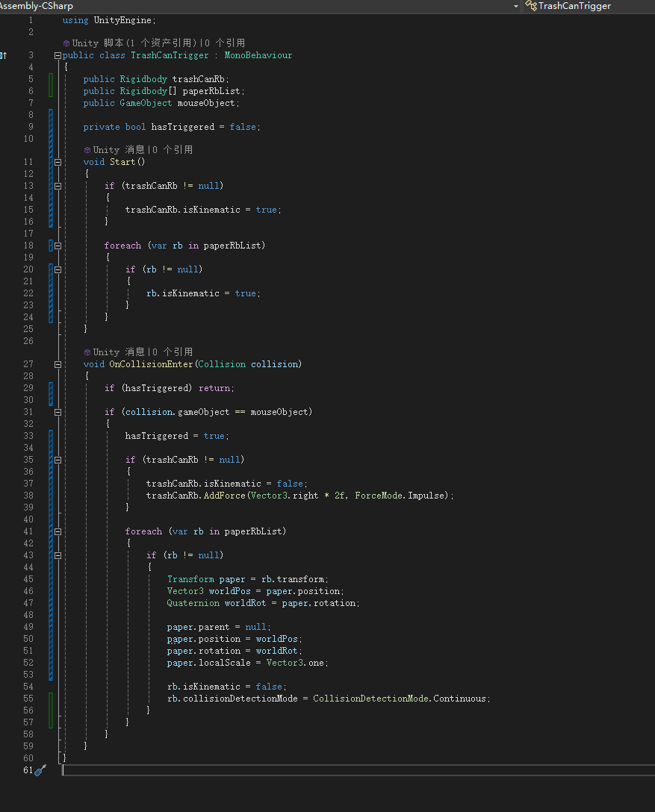This screenshot has height=812, width=655.
Task: Click 'trashCanRb' field declaration on line 5
Action: pos(199,79)
